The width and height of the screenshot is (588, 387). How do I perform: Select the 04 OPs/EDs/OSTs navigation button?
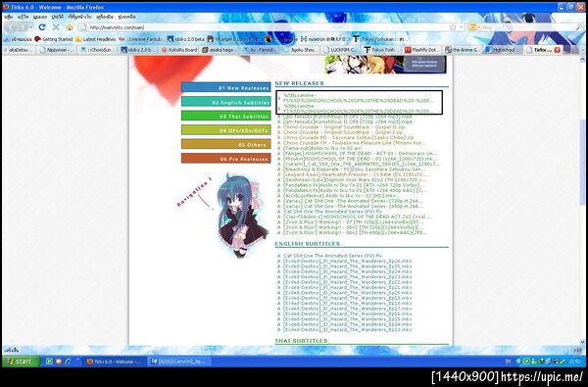(x=225, y=130)
